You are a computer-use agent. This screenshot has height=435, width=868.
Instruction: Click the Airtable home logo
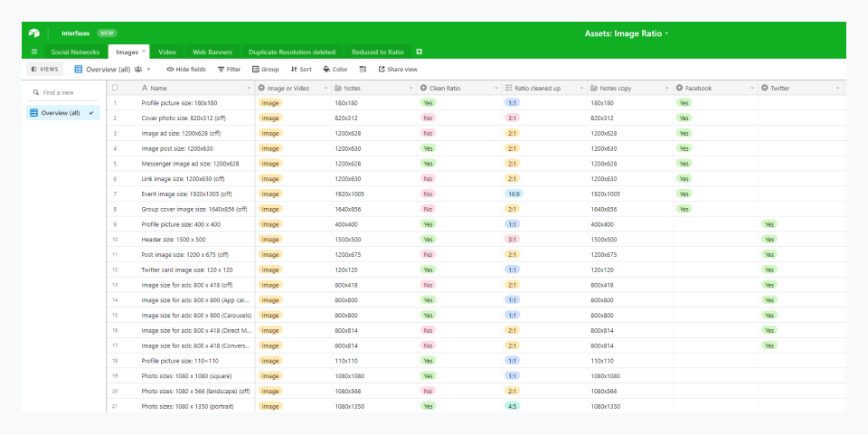[34, 33]
